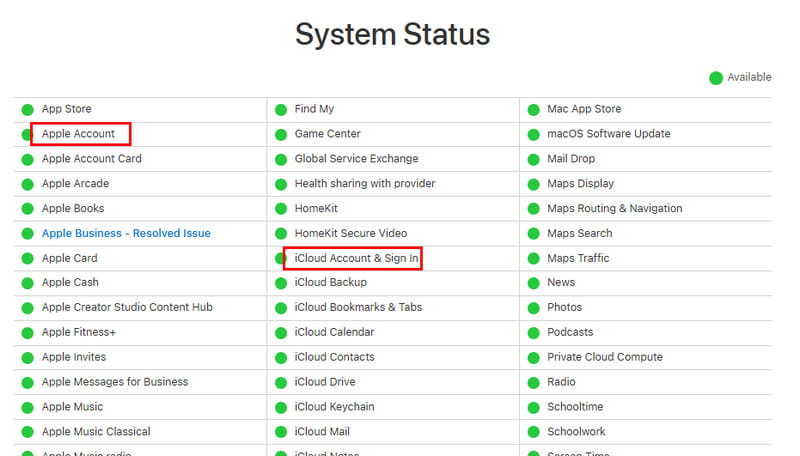The image size is (800, 456).
Task: Click the Schooltime text
Action: 575,407
